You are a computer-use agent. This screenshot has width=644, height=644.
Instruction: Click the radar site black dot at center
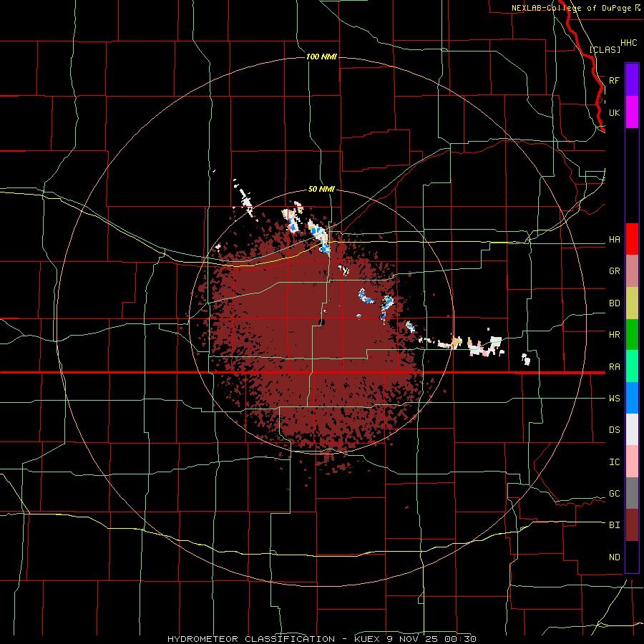pos(322,323)
